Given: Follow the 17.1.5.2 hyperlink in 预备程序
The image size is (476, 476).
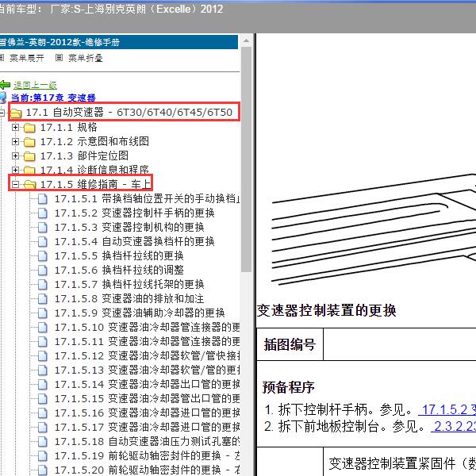Looking at the screenshot, I should click(447, 409).
